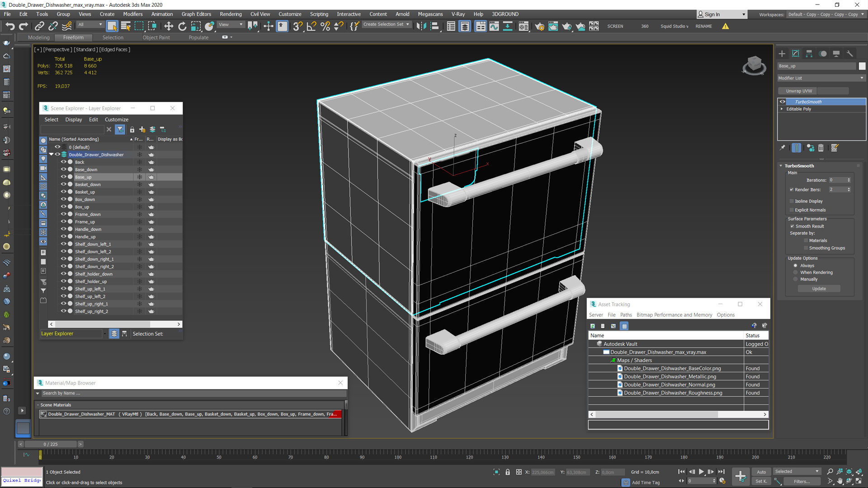Open the Rendered Frame Window icon

coord(553,26)
